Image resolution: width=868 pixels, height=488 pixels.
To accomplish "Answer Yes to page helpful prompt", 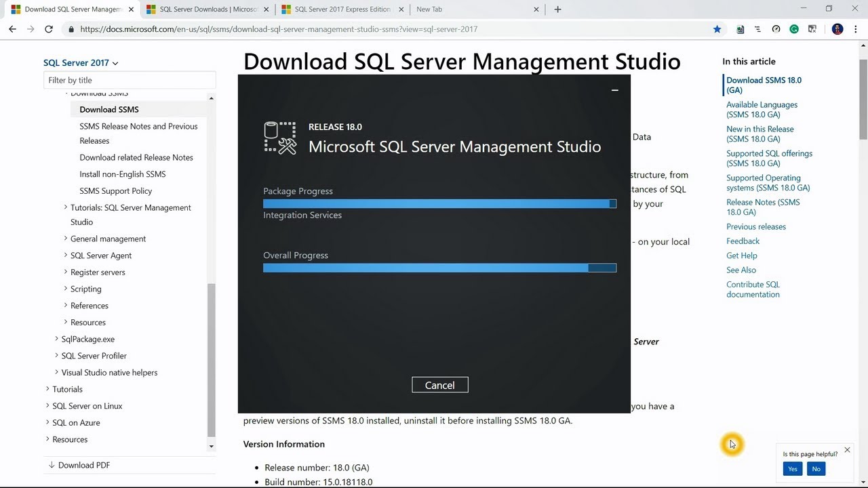I will 792,469.
